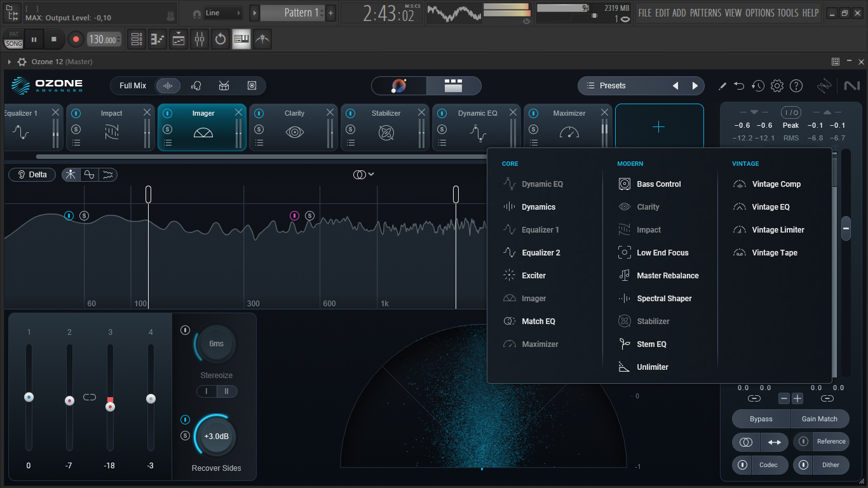Open the PATTERNS menu
The height and width of the screenshot is (488, 868).
coord(705,13)
